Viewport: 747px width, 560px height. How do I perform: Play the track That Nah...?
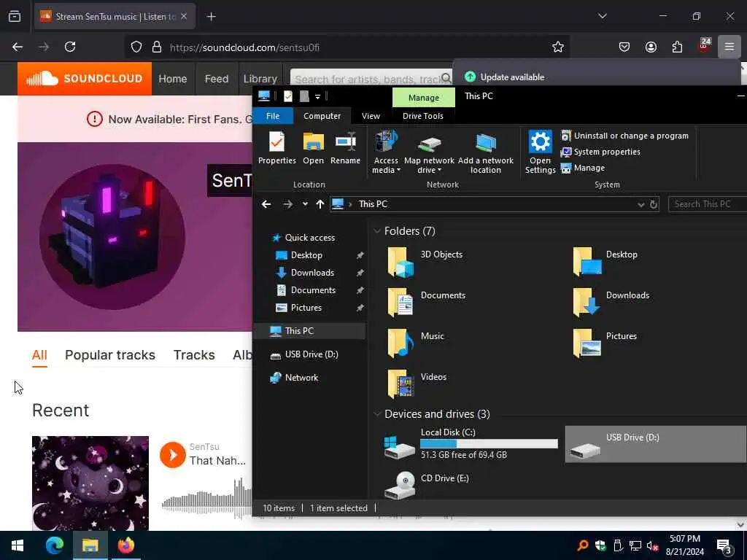(x=172, y=455)
